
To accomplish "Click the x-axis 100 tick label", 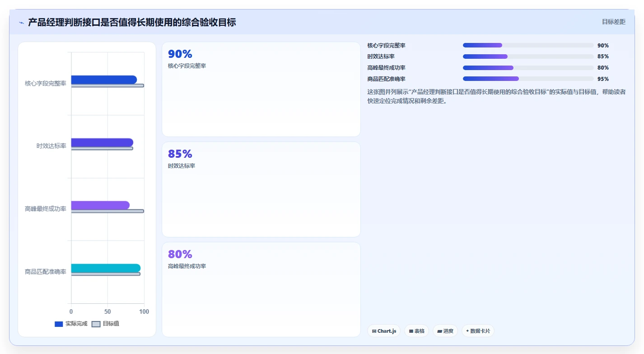I will click(144, 312).
